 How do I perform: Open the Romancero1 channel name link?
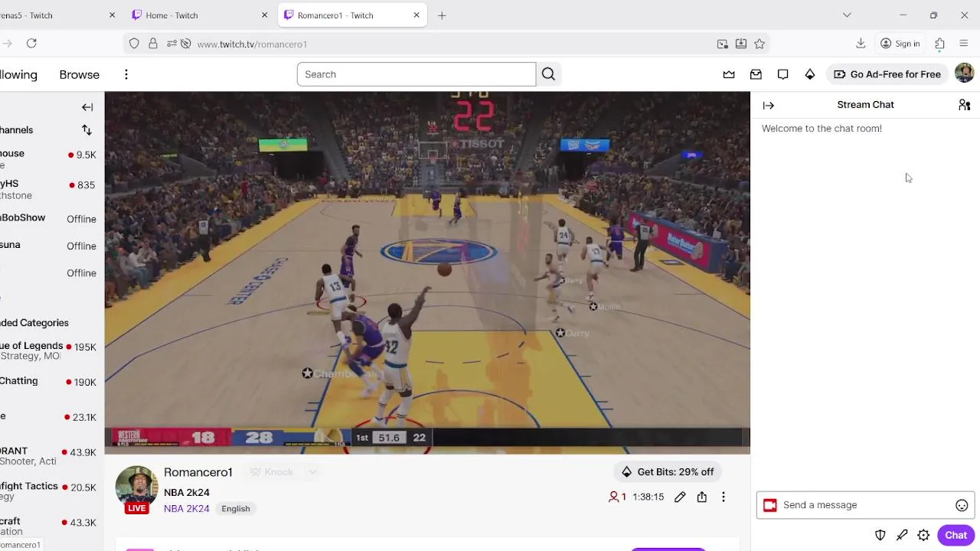pyautogui.click(x=198, y=472)
